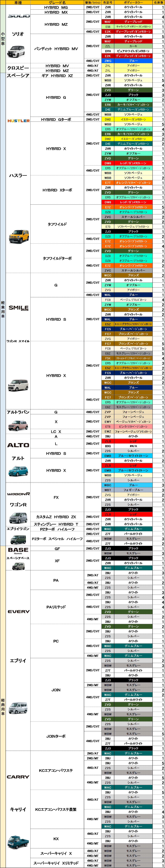Image resolution: width=165 pixels, height=868 pixels.
Task: Select the 軽乗用車 category cell
Action: [3, 309]
